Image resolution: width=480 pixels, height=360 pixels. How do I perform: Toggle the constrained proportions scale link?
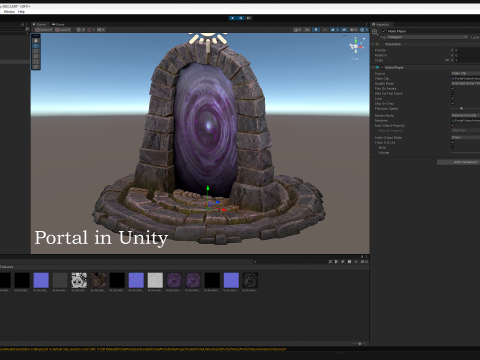click(447, 60)
